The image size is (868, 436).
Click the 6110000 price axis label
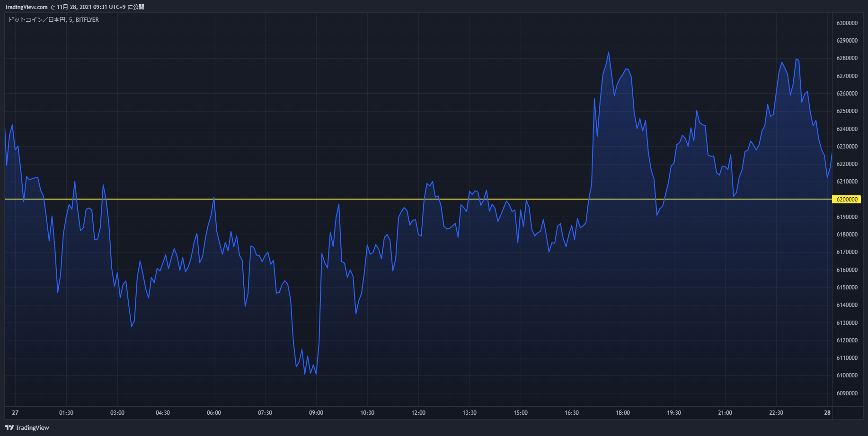click(x=847, y=358)
